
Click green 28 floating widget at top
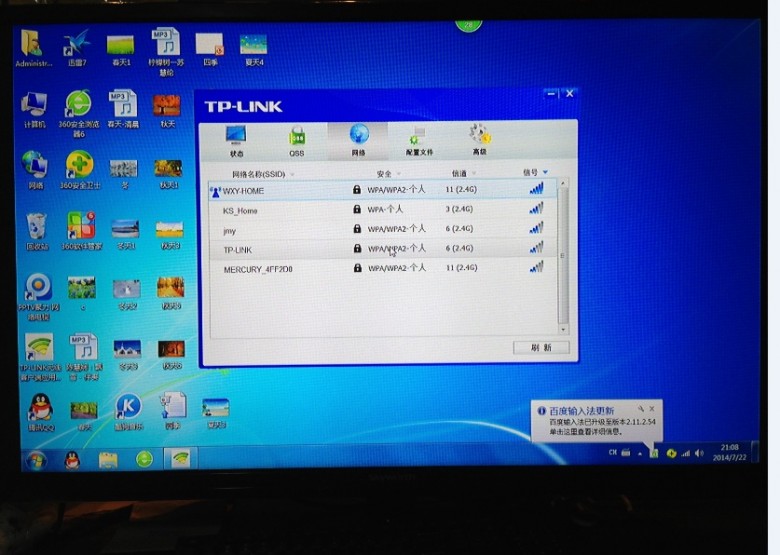(468, 25)
